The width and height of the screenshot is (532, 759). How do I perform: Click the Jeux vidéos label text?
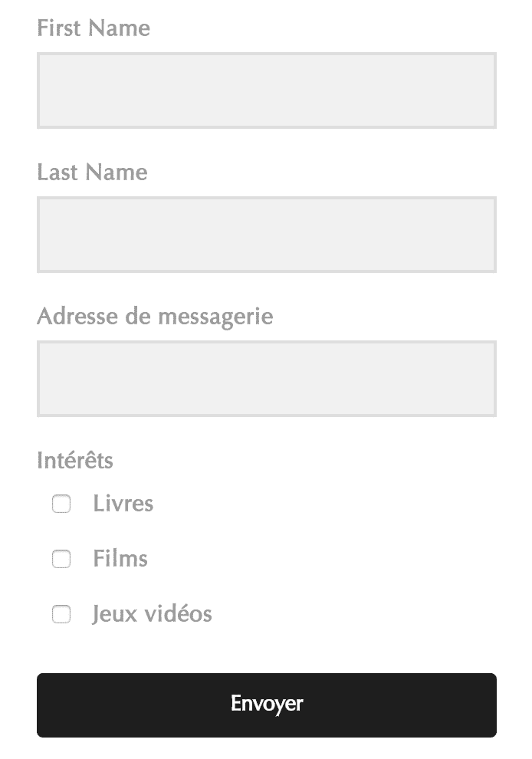152,614
